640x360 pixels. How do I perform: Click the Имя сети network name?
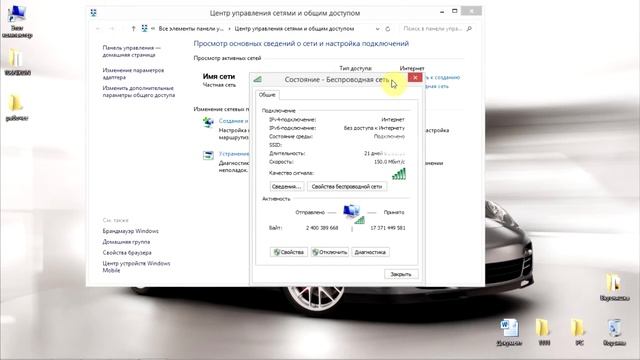point(219,76)
